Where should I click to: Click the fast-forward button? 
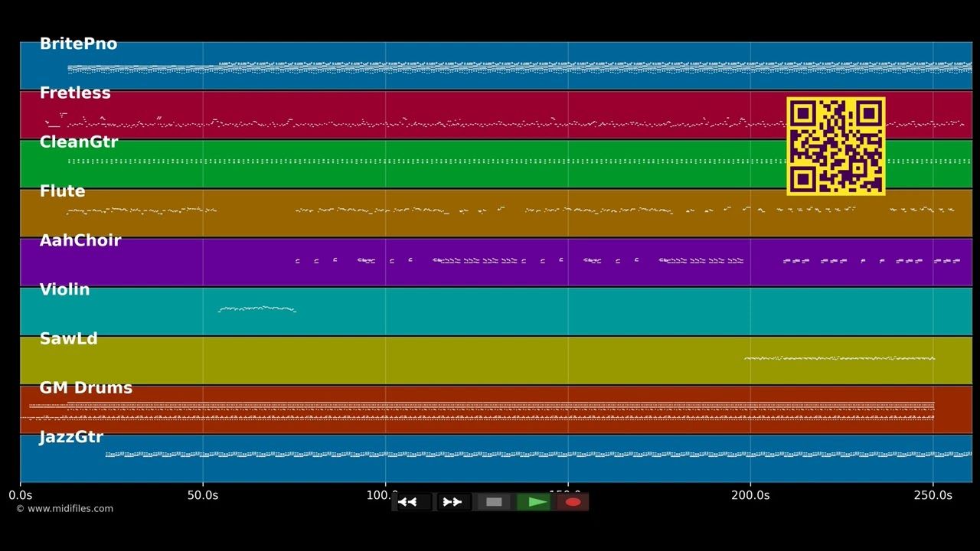click(453, 502)
